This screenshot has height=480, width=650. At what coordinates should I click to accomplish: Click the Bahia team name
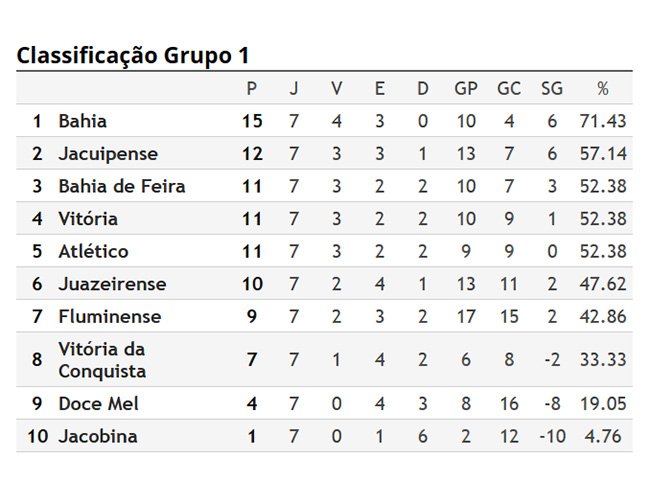pos(82,121)
